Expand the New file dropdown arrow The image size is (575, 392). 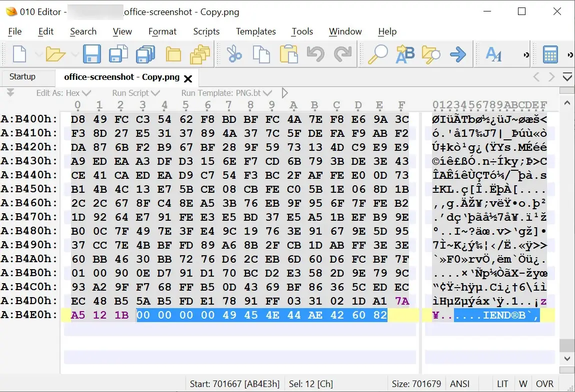38,54
